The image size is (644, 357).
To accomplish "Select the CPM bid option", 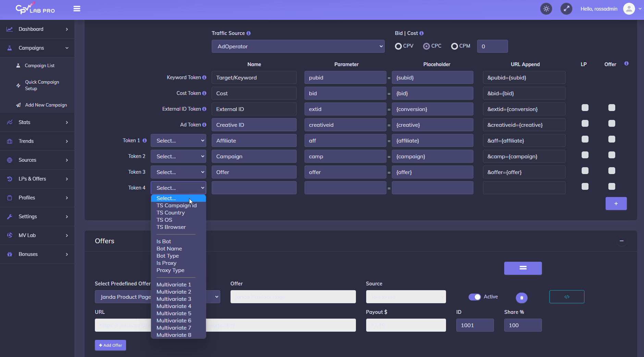I will click(x=454, y=46).
